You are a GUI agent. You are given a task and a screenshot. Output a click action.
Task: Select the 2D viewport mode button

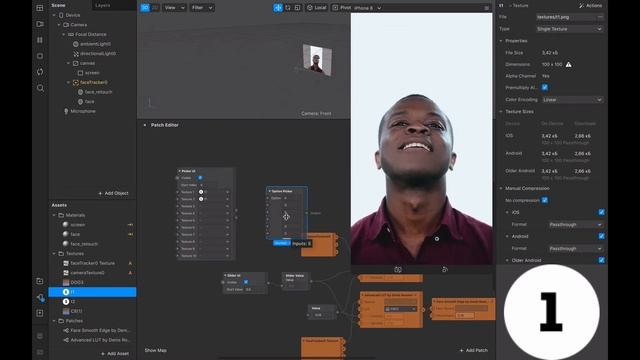155,8
